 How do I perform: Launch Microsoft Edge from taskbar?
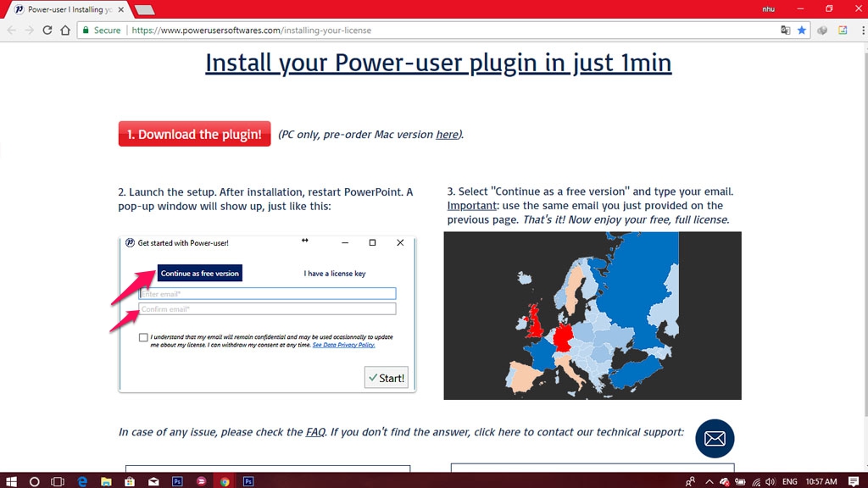coord(82,481)
